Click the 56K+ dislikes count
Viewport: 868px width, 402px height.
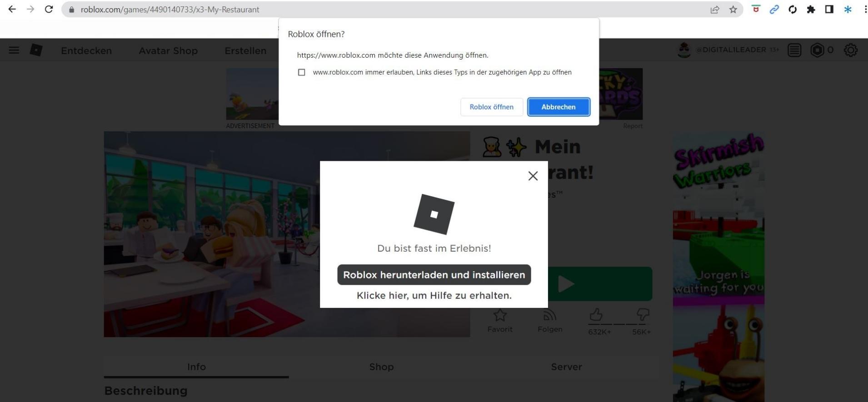pyautogui.click(x=641, y=332)
